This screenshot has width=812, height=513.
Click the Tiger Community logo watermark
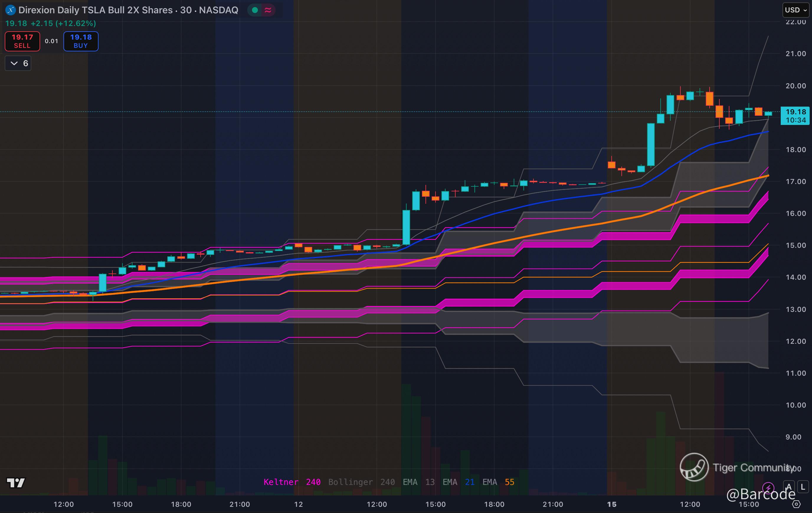click(694, 467)
